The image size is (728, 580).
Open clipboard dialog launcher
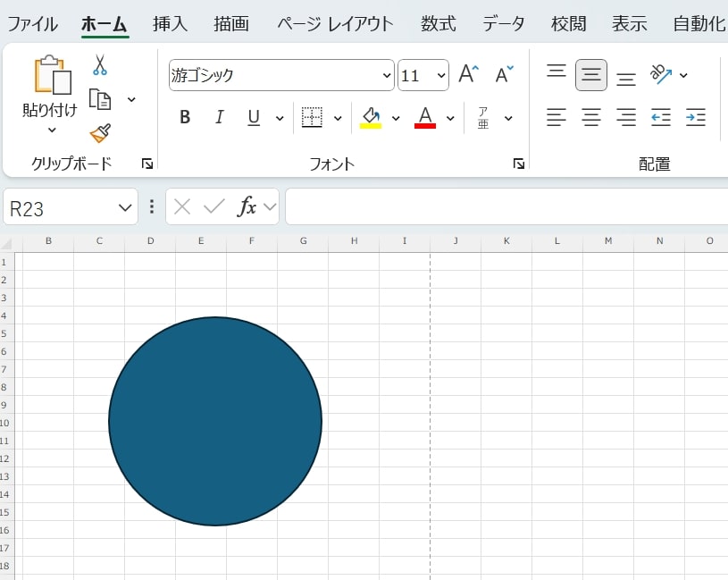pos(147,164)
